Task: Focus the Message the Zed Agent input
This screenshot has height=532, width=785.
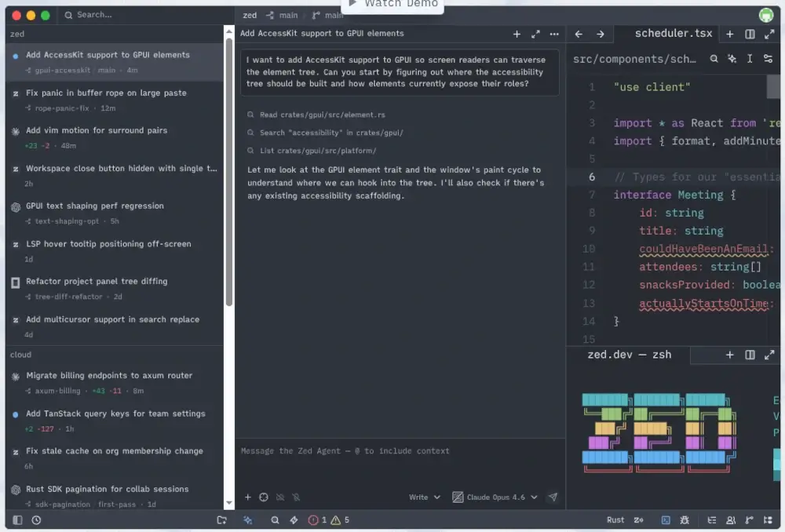Action: (400, 451)
